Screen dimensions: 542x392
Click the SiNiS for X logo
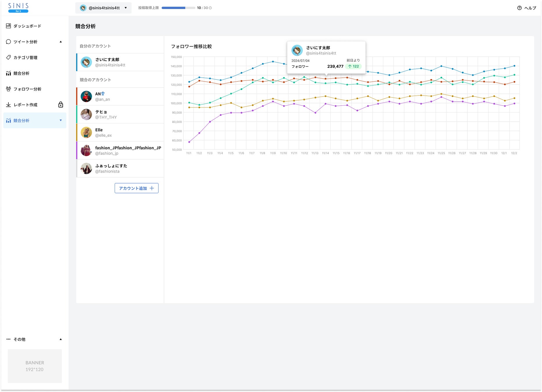coord(18,8)
